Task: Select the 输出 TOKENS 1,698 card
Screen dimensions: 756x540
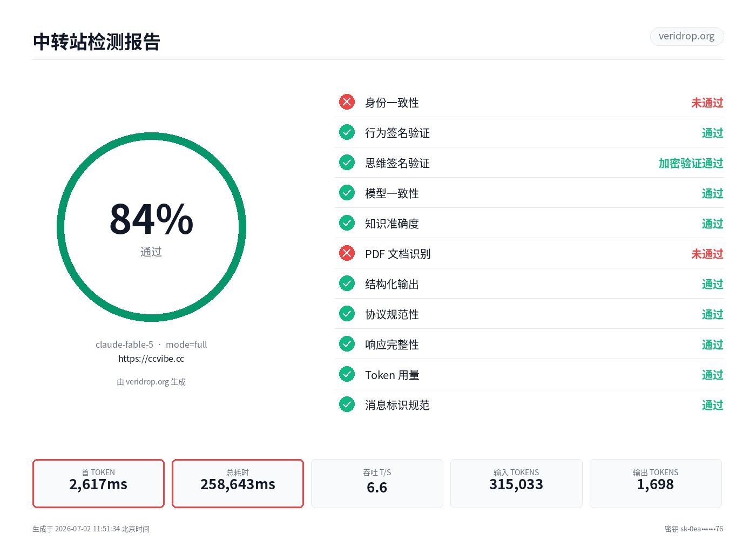Action: pos(656,483)
